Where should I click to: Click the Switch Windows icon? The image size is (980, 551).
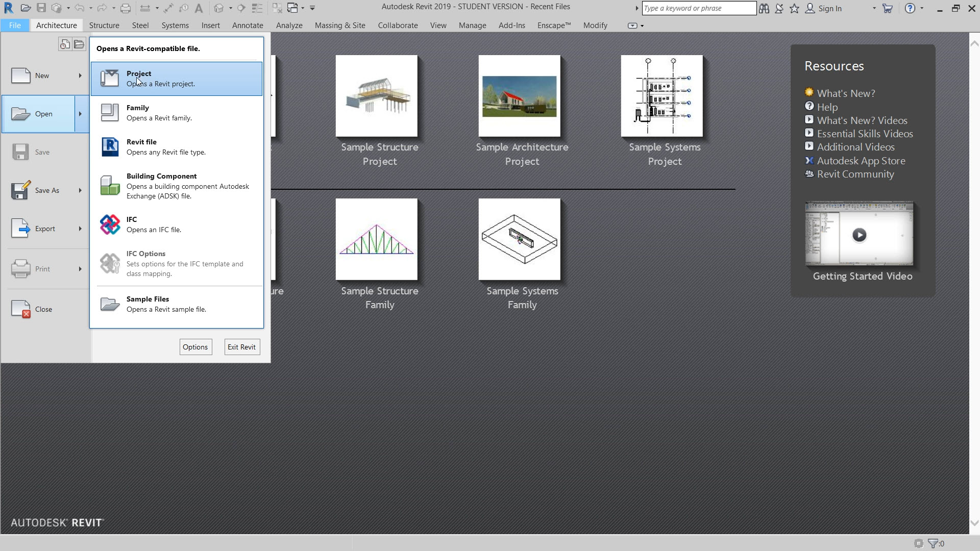292,8
